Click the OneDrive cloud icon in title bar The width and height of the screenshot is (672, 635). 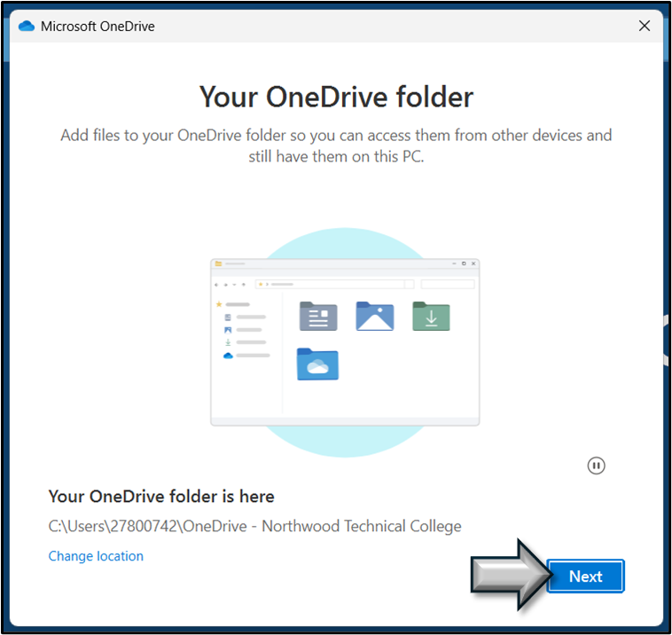[x=27, y=26]
